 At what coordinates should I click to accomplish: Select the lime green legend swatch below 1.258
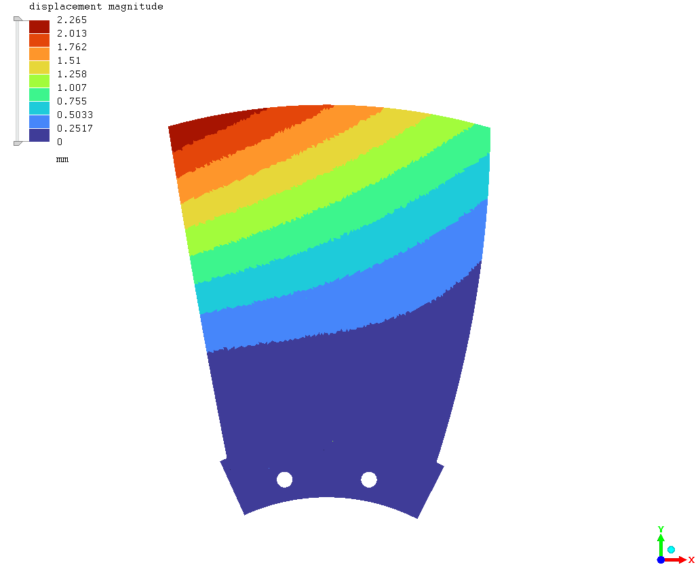[x=39, y=81]
